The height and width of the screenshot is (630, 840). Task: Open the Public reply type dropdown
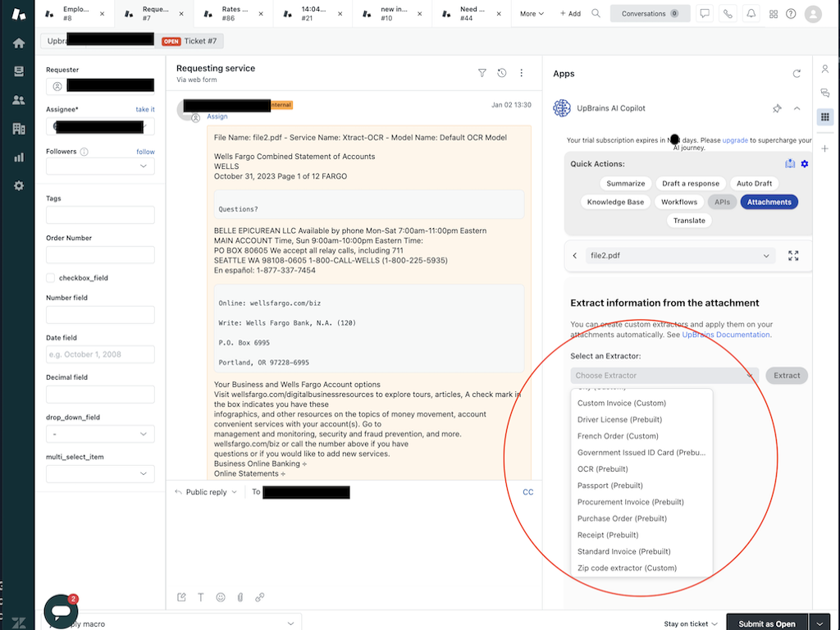click(206, 492)
